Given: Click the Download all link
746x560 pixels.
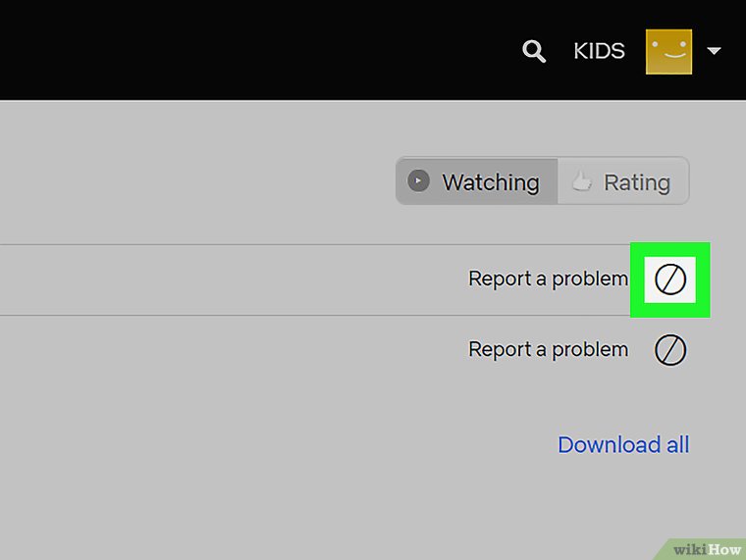Looking at the screenshot, I should 623,445.
